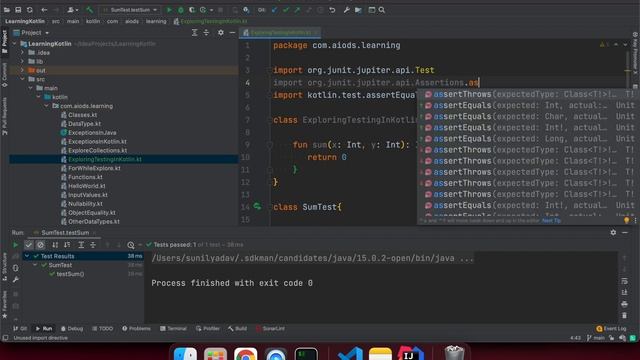640x360 pixels.
Task: Click the Rerun green arrow in the Run panel
Action: 16,245
